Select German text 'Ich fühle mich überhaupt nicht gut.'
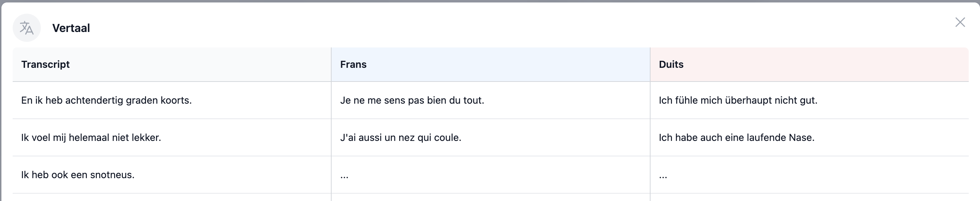 point(738,100)
